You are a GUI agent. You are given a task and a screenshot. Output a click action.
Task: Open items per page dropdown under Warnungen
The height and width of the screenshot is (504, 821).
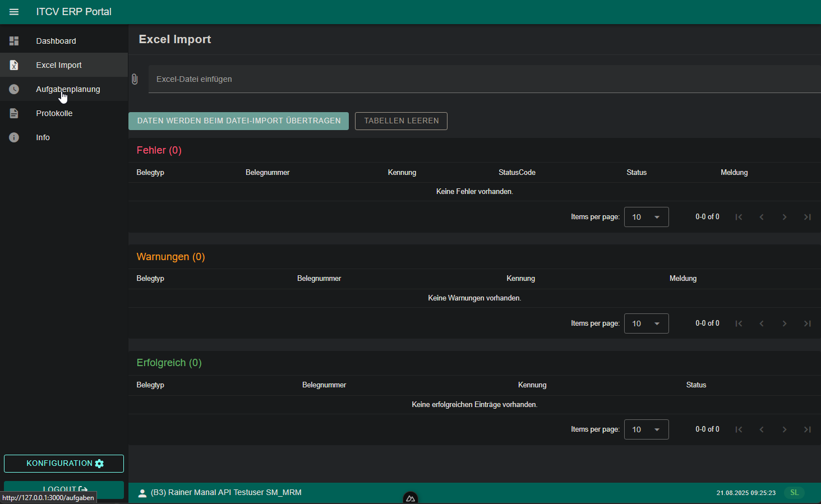click(x=646, y=323)
